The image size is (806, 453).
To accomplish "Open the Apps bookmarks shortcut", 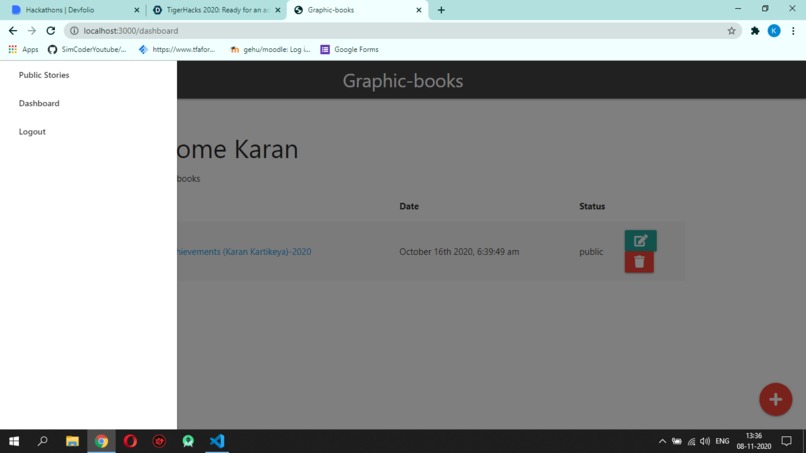I will coord(23,49).
